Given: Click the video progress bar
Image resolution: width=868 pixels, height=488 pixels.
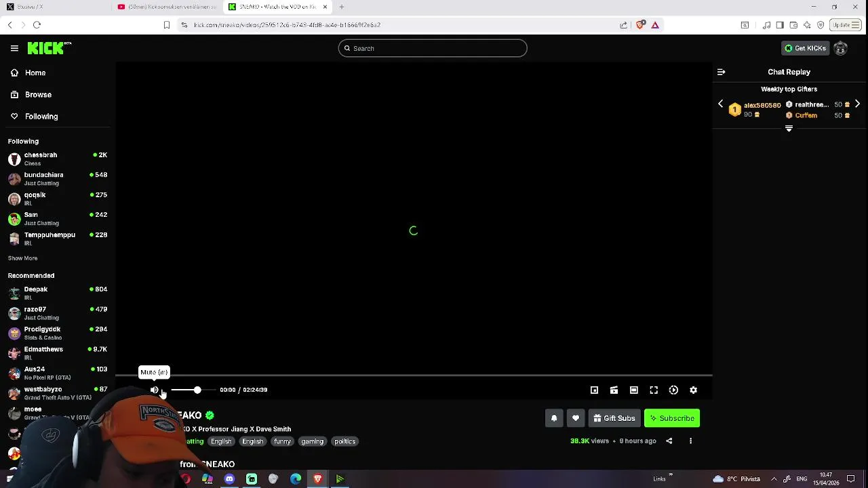Looking at the screenshot, I should tap(414, 375).
